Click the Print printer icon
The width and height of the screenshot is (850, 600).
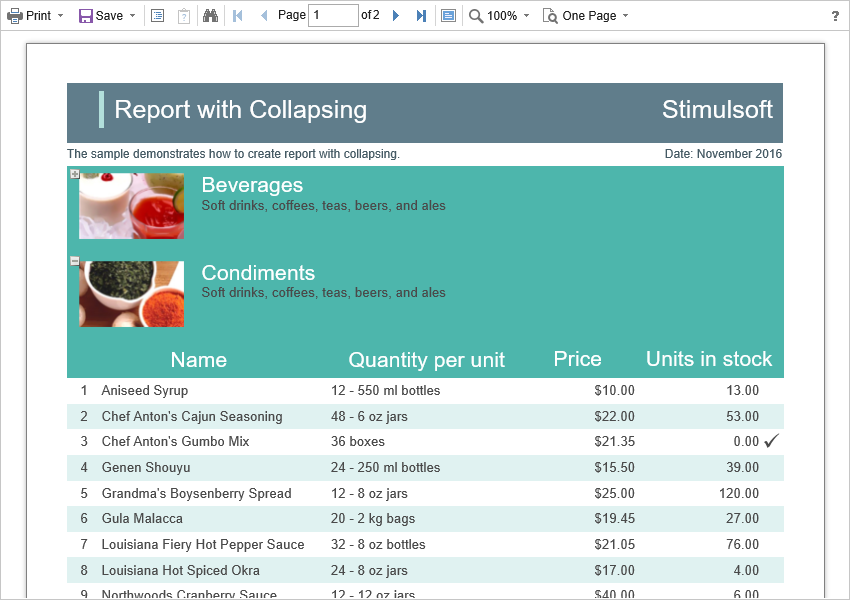[15, 16]
